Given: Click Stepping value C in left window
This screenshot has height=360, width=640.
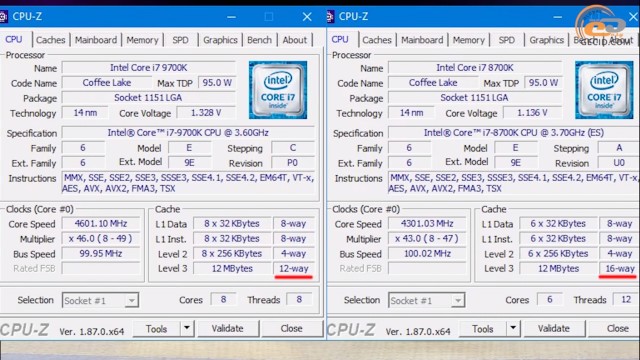Looking at the screenshot, I should 293,148.
